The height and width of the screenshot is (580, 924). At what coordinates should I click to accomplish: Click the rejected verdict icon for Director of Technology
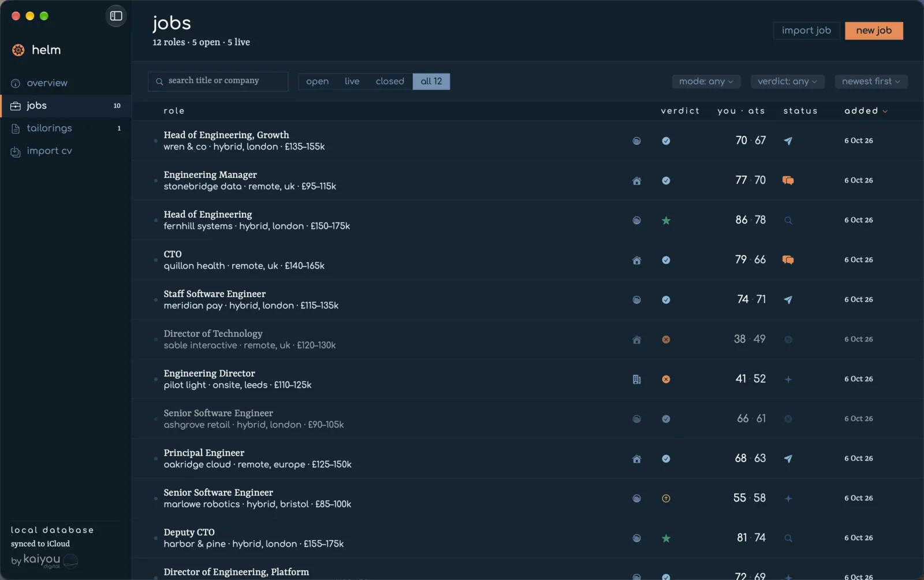(x=666, y=340)
